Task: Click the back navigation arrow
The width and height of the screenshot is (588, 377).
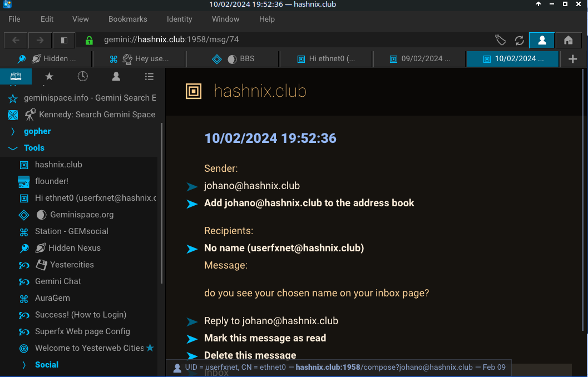Action: click(x=16, y=40)
